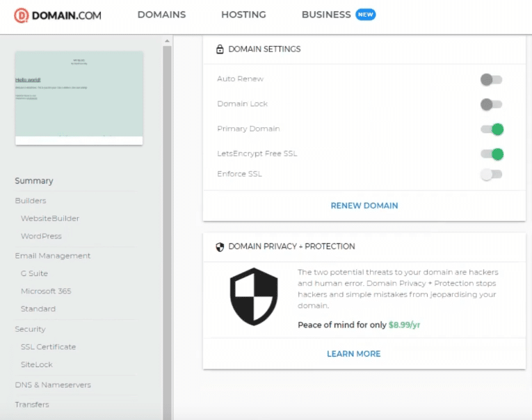Open G Suite email option

coord(34,273)
